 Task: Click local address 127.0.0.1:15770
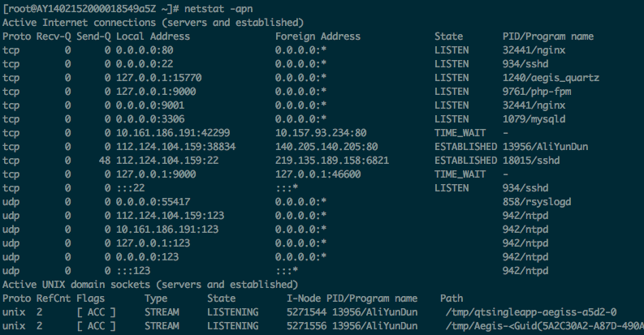click(x=158, y=79)
